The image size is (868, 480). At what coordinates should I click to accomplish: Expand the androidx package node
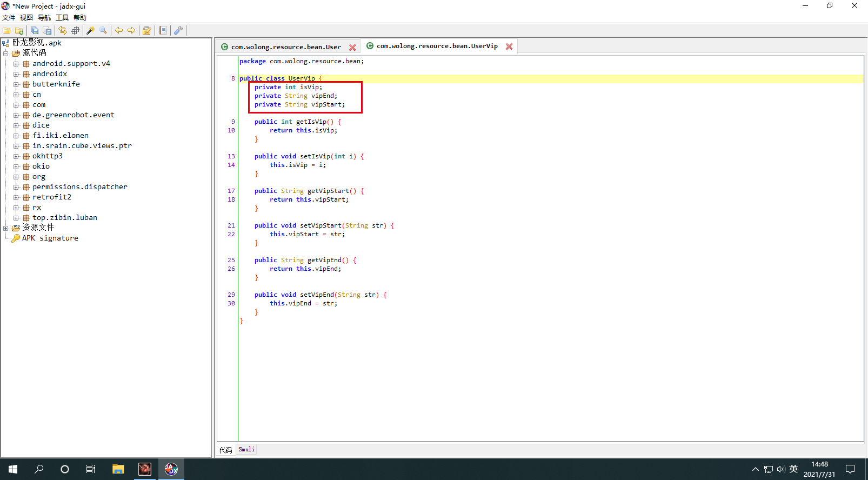16,74
